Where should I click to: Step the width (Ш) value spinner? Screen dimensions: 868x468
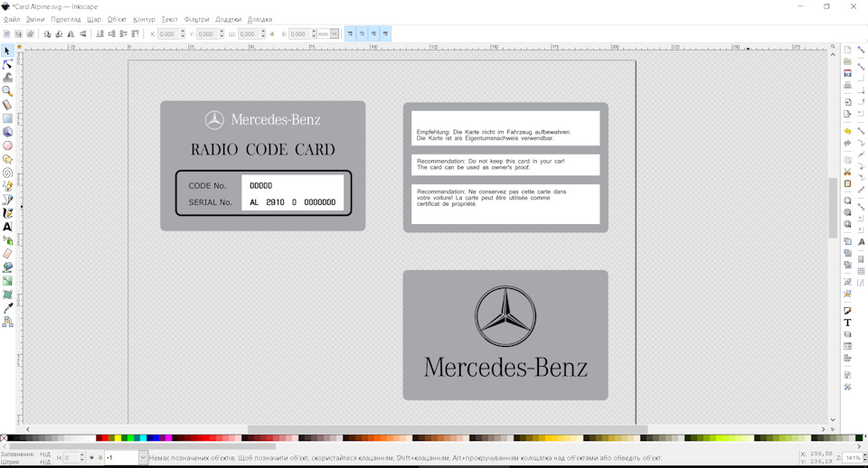[263, 33]
